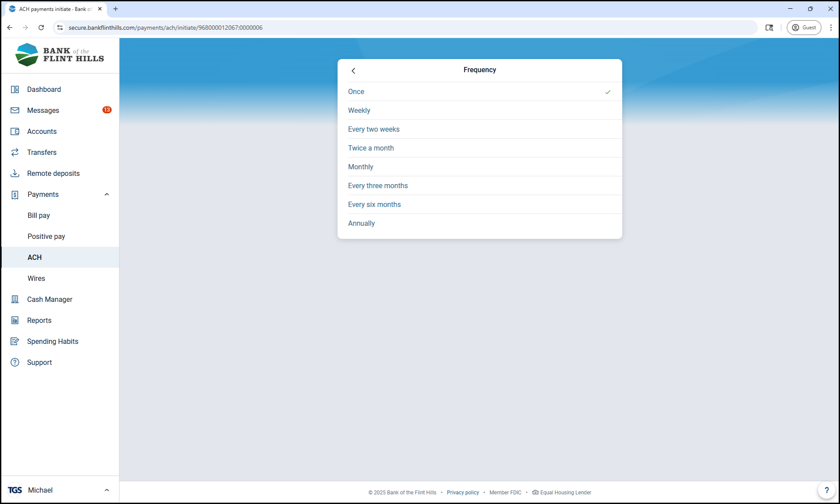Expand the Michael user menu
This screenshot has height=504, width=840.
(107, 490)
